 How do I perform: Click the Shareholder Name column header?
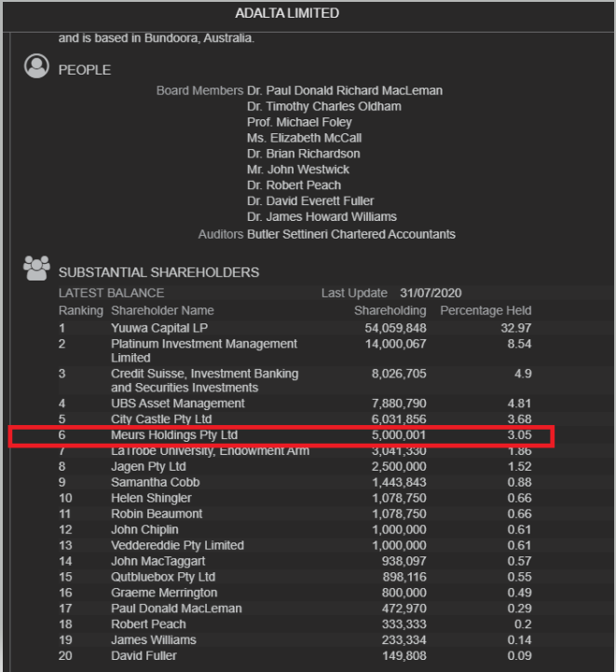coord(162,310)
